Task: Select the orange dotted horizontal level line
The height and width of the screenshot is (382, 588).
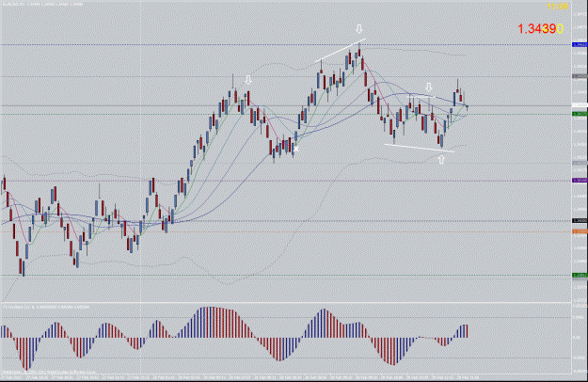Action: click(x=286, y=231)
